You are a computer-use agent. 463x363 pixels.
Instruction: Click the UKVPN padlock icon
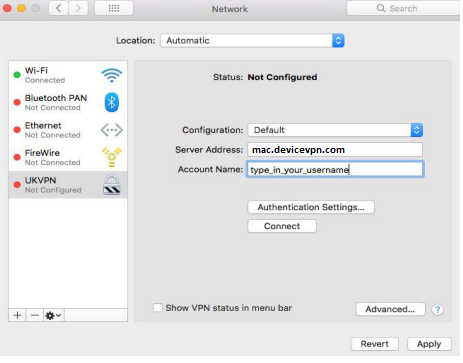[x=112, y=185]
